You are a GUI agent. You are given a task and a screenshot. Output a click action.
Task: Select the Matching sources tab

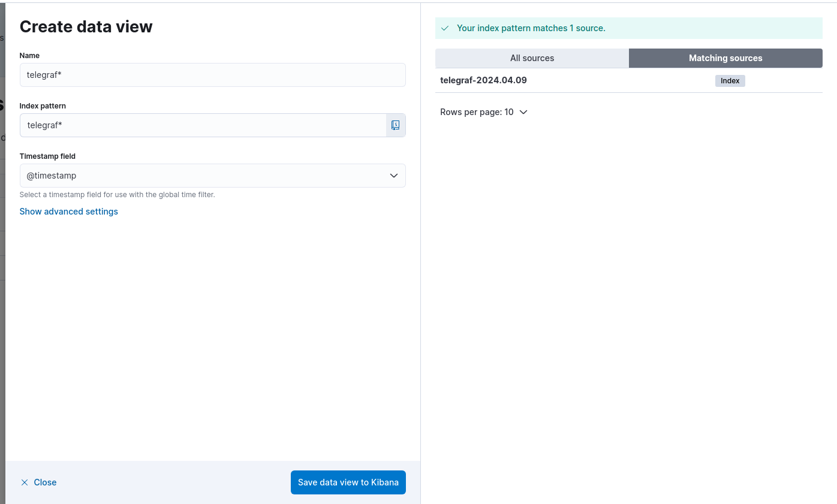(x=725, y=58)
